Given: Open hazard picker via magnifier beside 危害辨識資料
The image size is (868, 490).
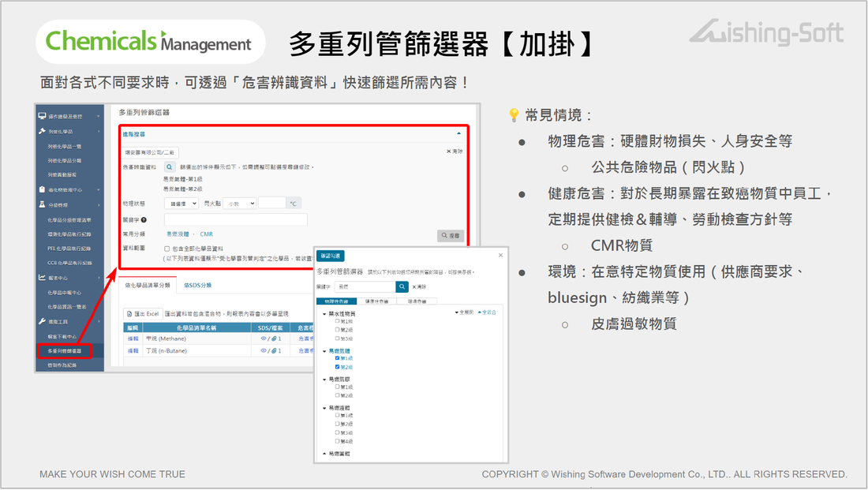Looking at the screenshot, I should 170,166.
